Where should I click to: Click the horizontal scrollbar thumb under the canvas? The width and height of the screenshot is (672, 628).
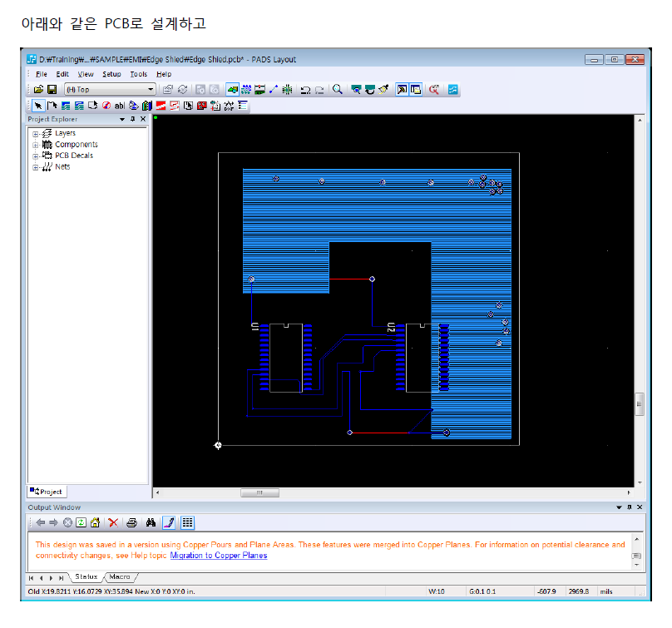coord(259,492)
